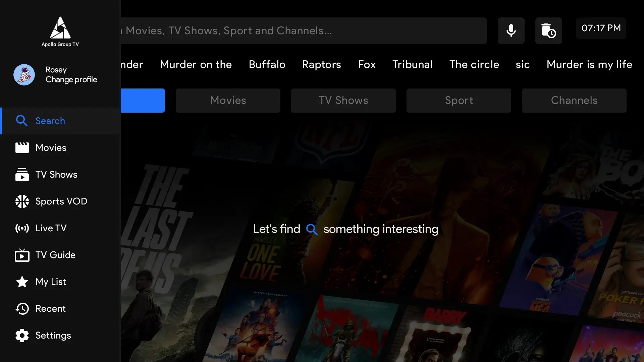The image size is (644, 362).
Task: Open Settings from the sidebar
Action: tap(53, 336)
